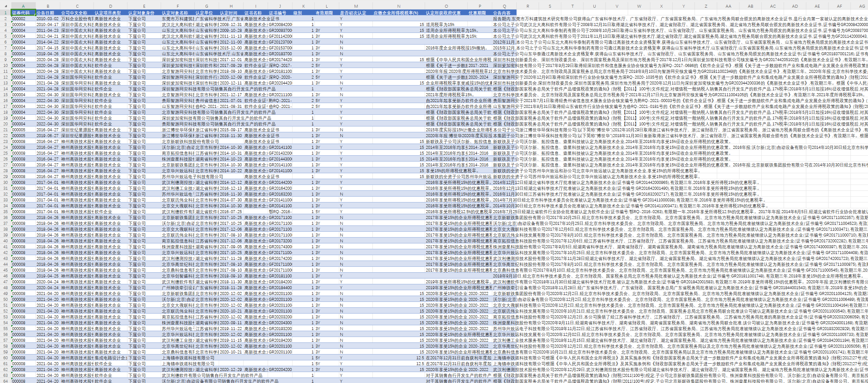Screen dimensions: 868x383
Task: Select the 认定时间 cell 2015-09-17
Action: tap(231, 130)
